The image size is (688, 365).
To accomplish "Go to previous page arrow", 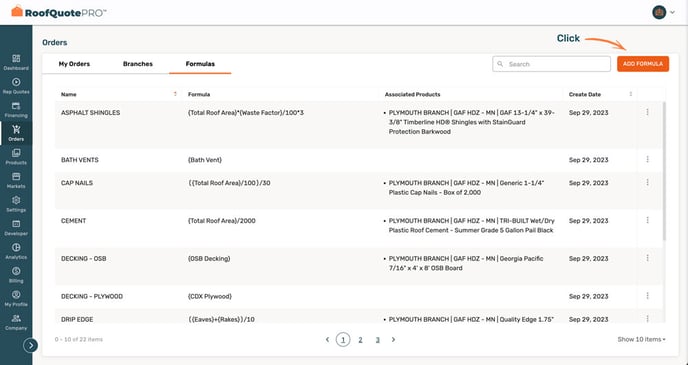I will point(327,340).
